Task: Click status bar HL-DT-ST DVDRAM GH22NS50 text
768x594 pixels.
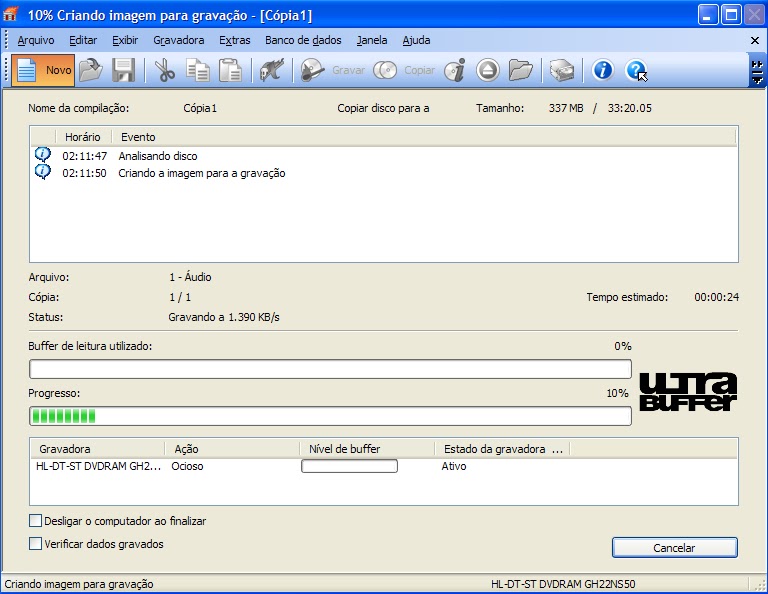Action: [563, 584]
